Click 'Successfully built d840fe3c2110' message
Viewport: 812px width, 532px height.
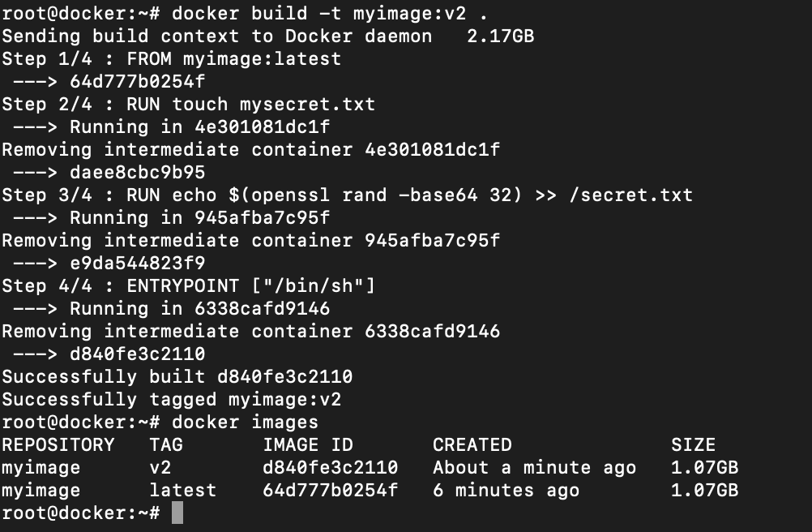pyautogui.click(x=177, y=376)
